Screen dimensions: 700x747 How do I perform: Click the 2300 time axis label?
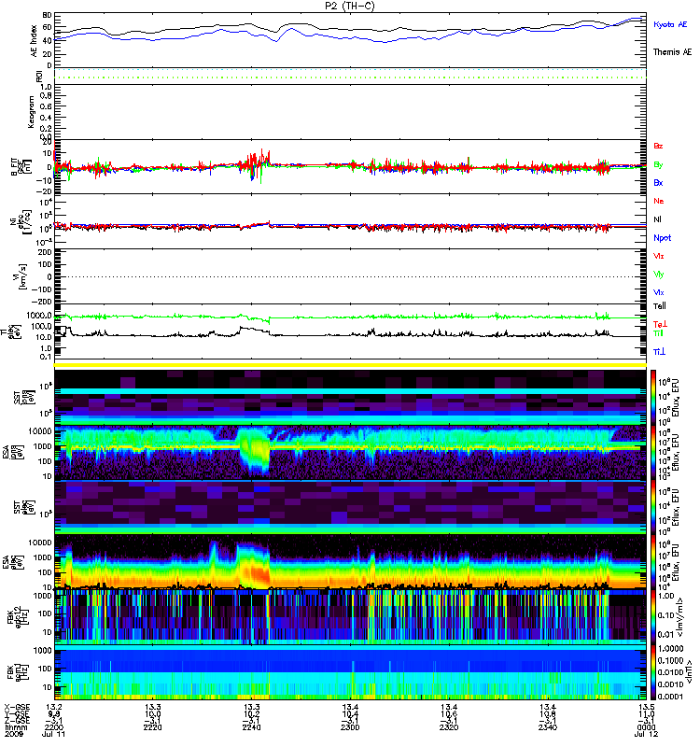tap(350, 727)
